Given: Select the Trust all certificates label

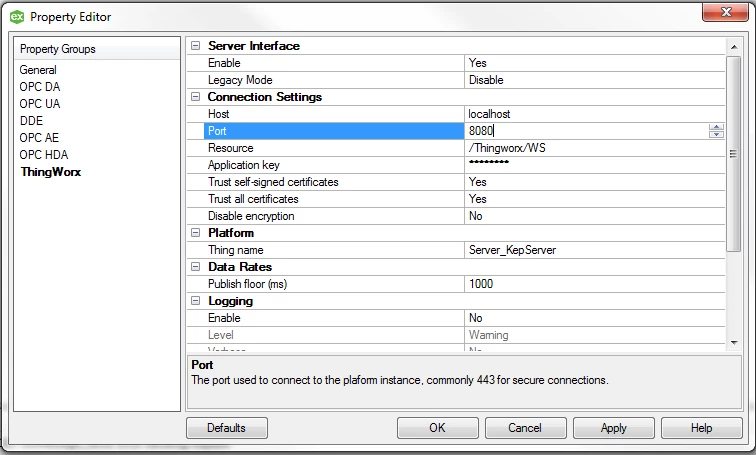Looking at the screenshot, I should (253, 199).
